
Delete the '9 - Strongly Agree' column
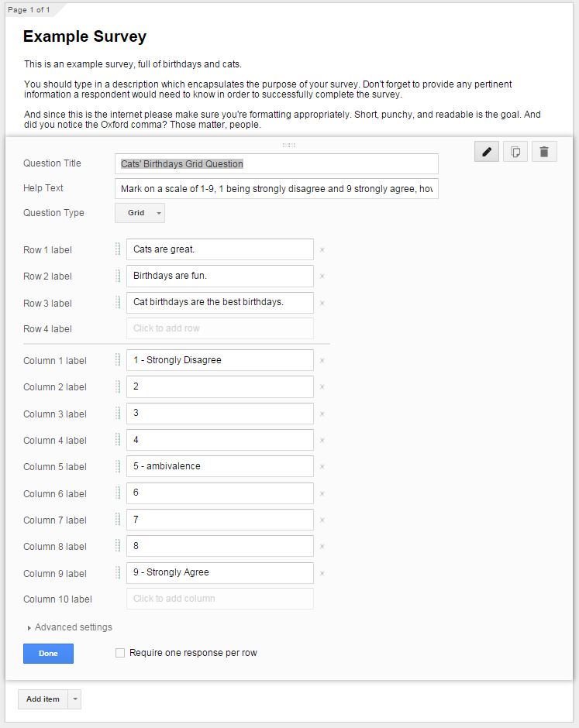pos(320,573)
